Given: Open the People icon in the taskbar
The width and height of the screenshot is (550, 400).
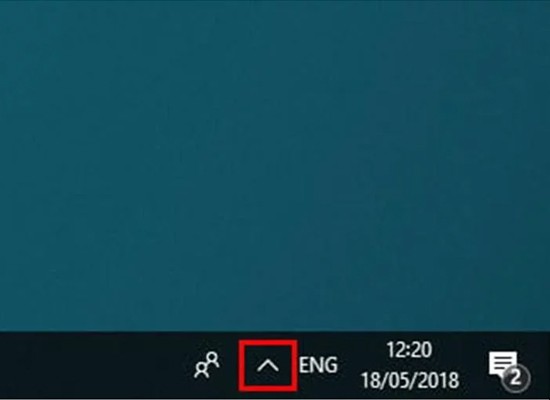Looking at the screenshot, I should (x=207, y=365).
